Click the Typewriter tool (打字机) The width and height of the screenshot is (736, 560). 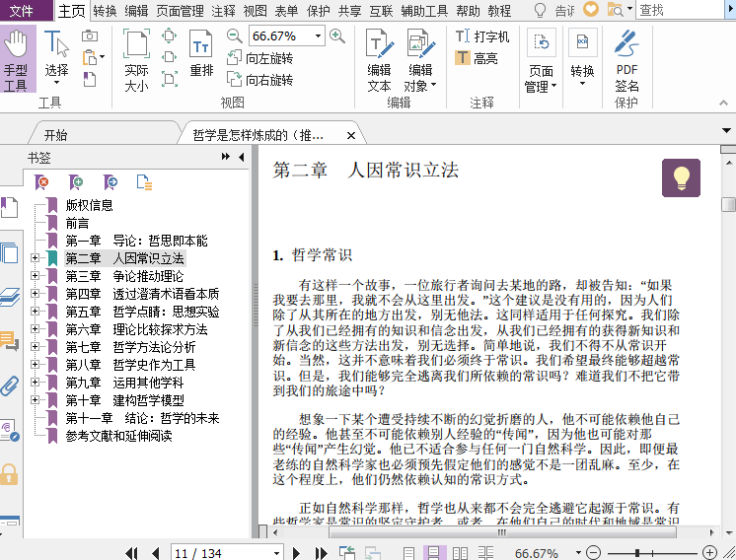[x=481, y=36]
